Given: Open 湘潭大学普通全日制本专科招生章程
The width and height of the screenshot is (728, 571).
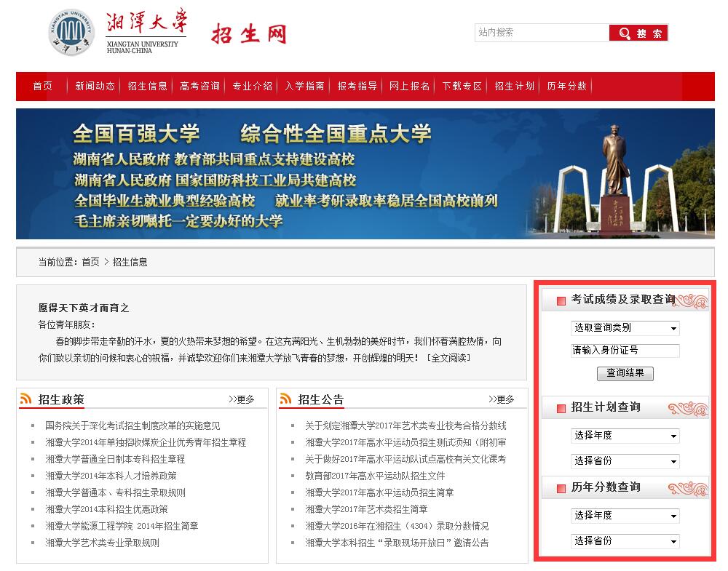Looking at the screenshot, I should pyautogui.click(x=115, y=459).
